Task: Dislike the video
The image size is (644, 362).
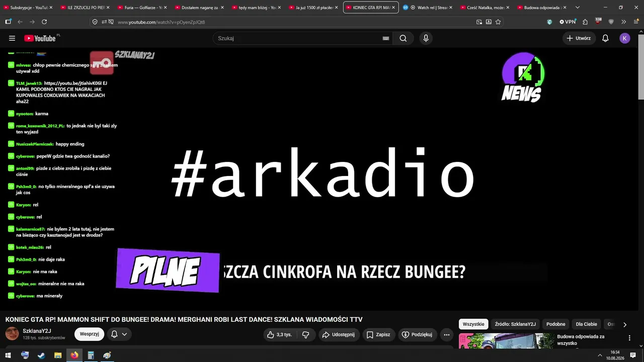Action: 306,335
